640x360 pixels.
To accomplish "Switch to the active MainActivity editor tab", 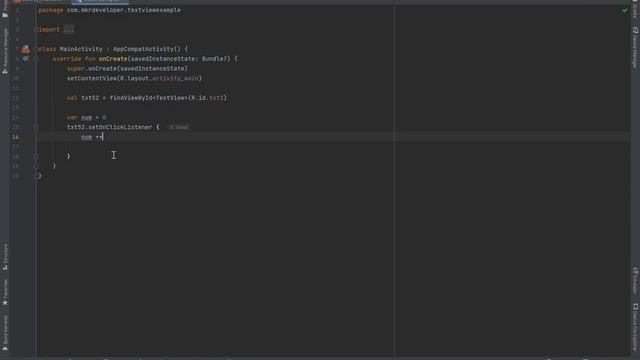I will click(100, 2).
